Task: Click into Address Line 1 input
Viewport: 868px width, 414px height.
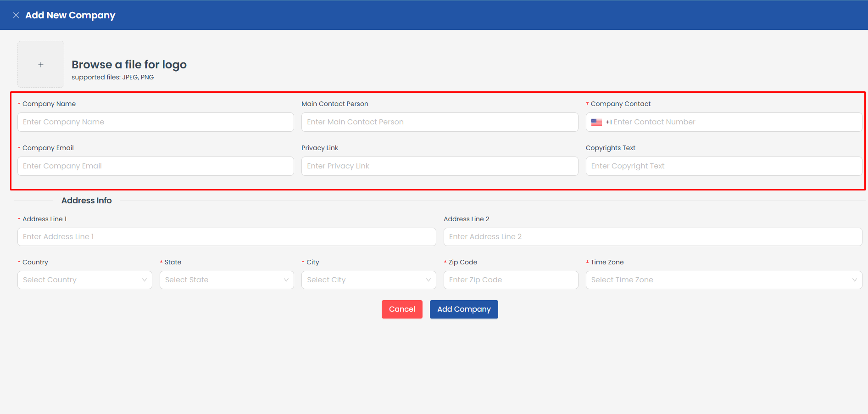Action: (x=227, y=237)
